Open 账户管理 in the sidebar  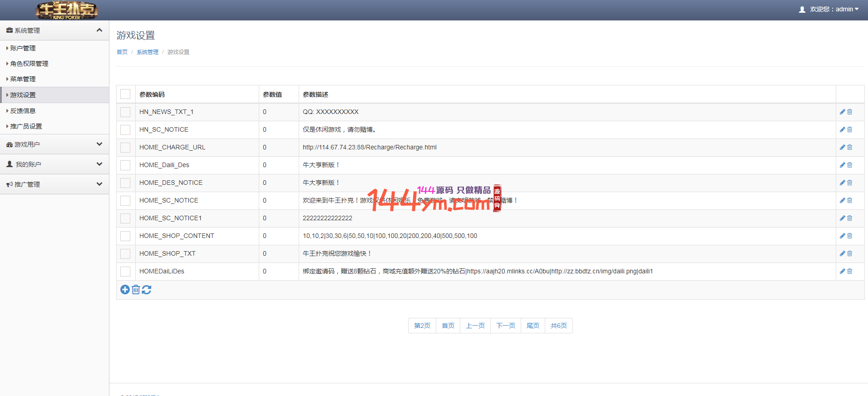click(23, 48)
